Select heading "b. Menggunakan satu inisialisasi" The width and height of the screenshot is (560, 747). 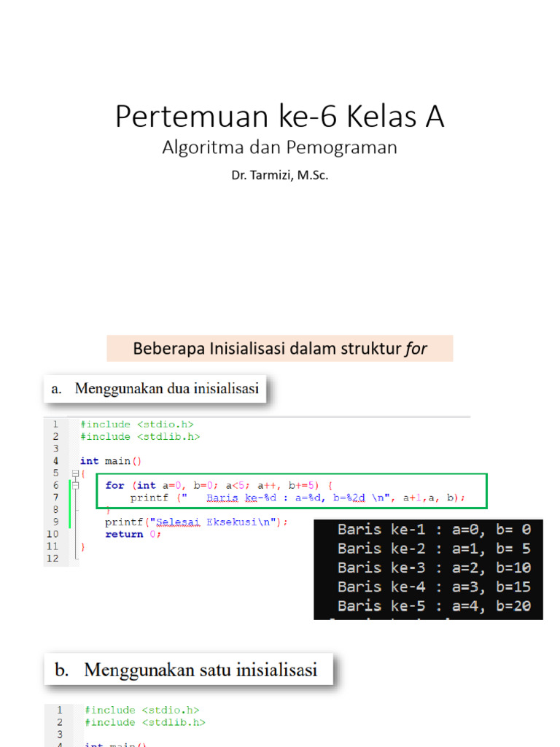tap(189, 670)
